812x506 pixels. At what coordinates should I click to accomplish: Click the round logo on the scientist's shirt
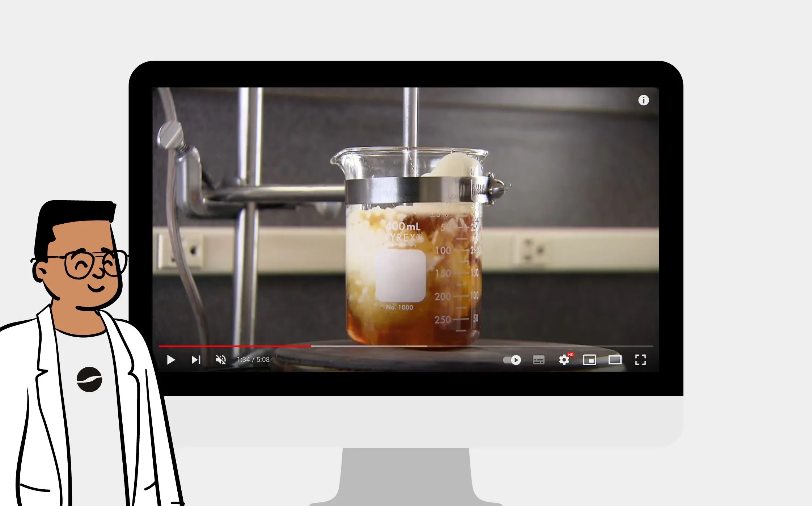pos(89,379)
